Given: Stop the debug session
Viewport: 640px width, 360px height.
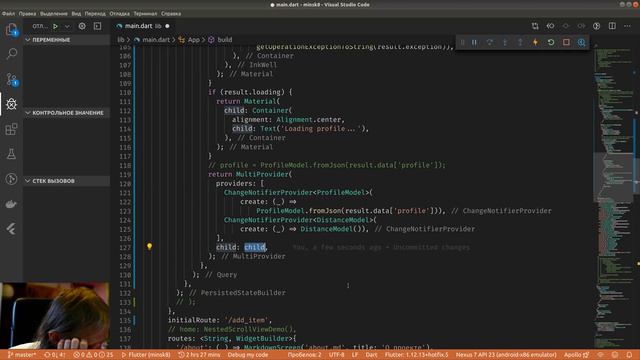Looking at the screenshot, I should (566, 42).
